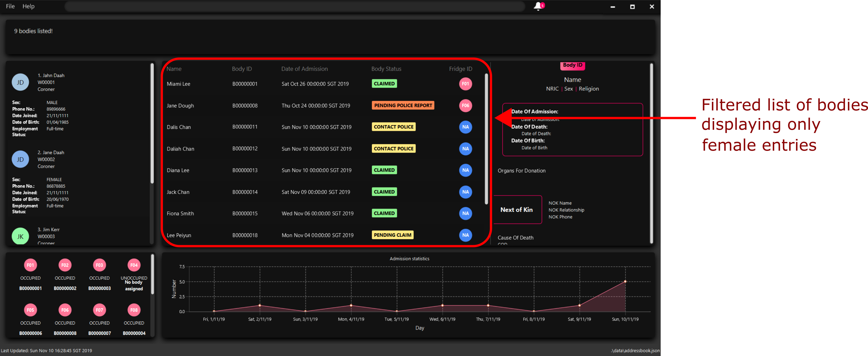Click the body details panel scrollbar

tap(651, 153)
